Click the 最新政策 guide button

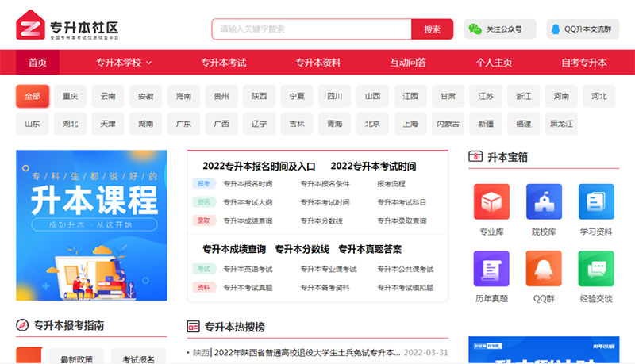pyautogui.click(x=76, y=359)
